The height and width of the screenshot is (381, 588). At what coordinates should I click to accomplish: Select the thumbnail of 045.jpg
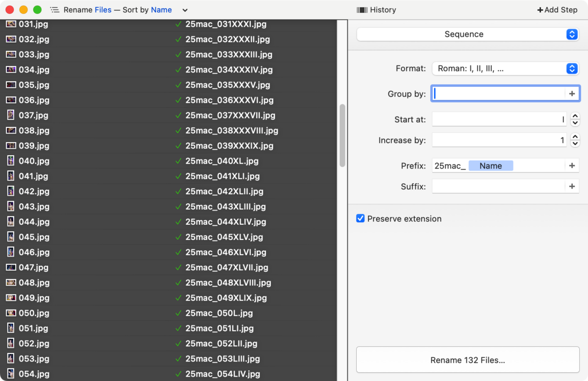pyautogui.click(x=11, y=237)
